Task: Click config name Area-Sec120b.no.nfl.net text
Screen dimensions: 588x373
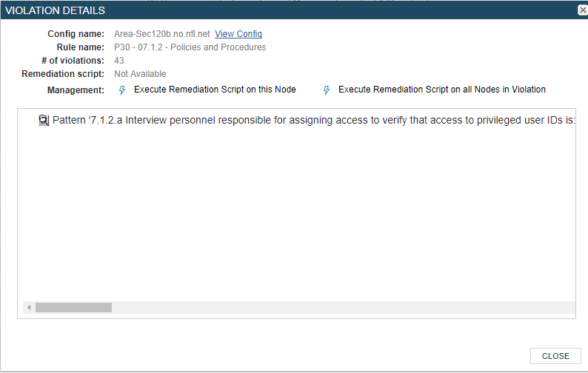Action: pos(162,34)
